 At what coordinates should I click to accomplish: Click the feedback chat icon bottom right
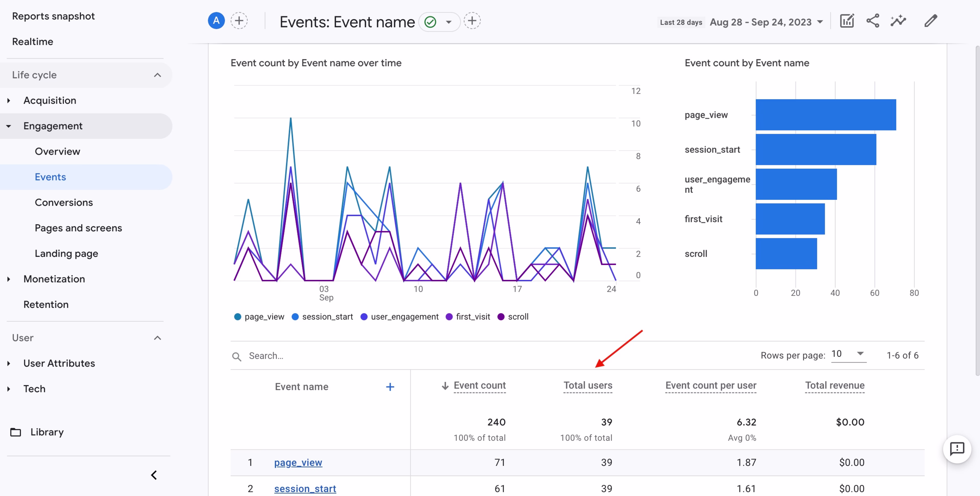[x=957, y=449]
